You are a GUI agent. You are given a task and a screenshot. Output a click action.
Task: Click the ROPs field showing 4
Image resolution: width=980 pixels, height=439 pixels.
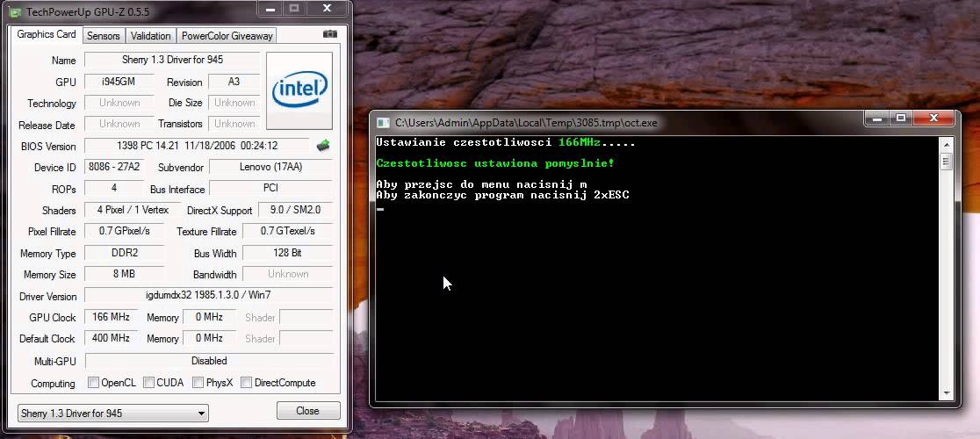(114, 188)
